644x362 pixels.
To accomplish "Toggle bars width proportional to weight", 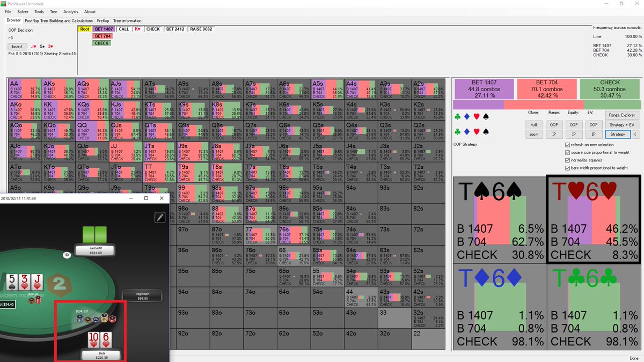I will pos(568,167).
